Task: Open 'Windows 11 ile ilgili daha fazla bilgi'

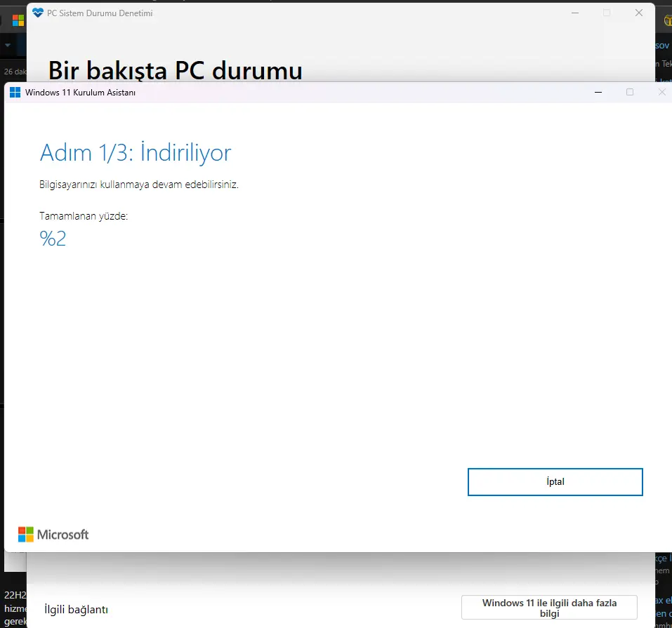Action: [549, 608]
